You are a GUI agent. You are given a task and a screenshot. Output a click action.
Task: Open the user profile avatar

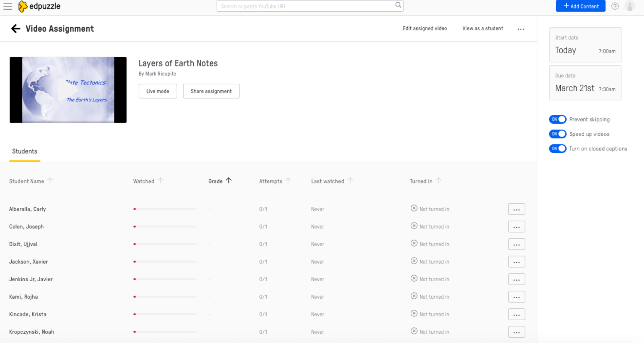[x=630, y=6]
